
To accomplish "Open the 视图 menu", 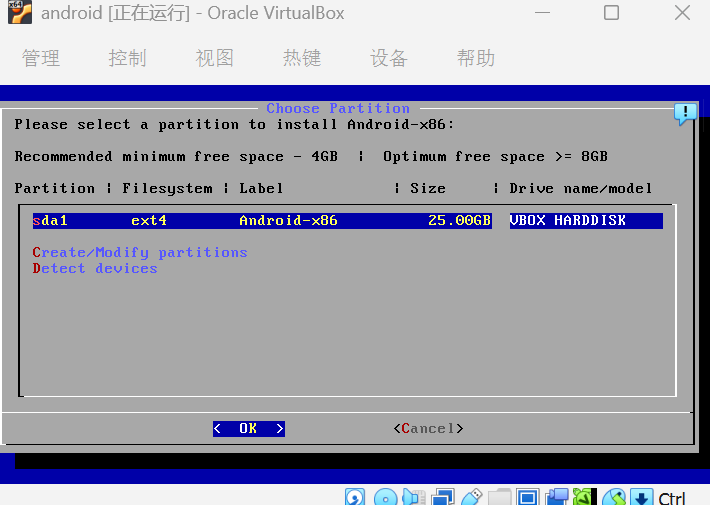I will (x=214, y=58).
